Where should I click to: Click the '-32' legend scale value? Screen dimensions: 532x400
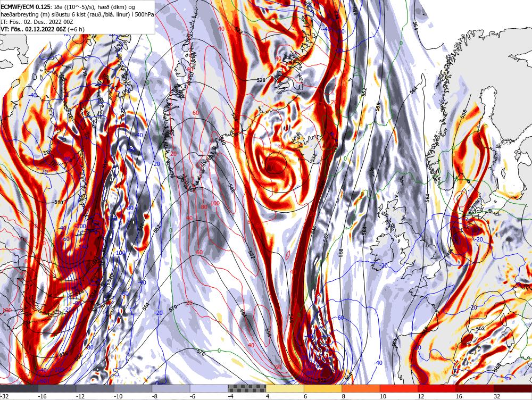(4, 396)
